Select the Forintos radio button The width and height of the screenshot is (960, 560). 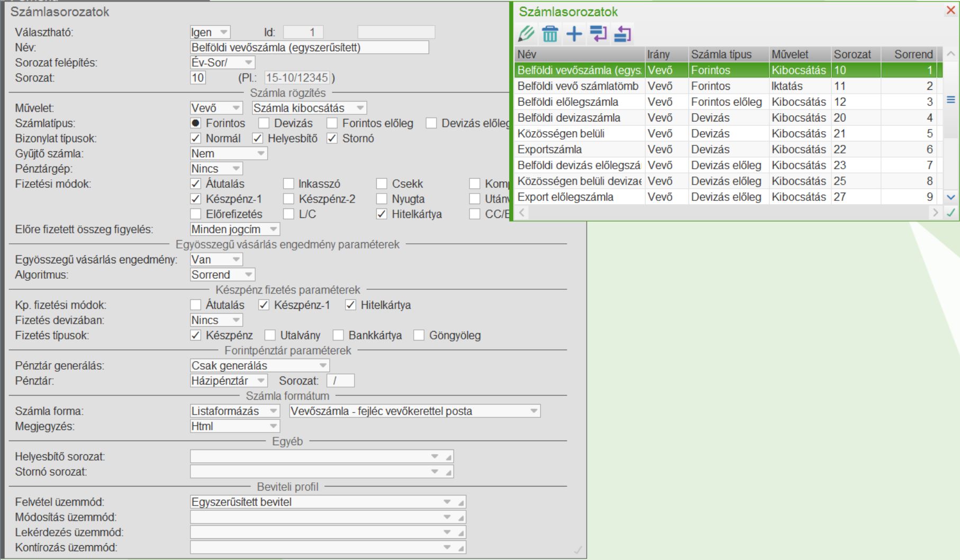(x=196, y=123)
